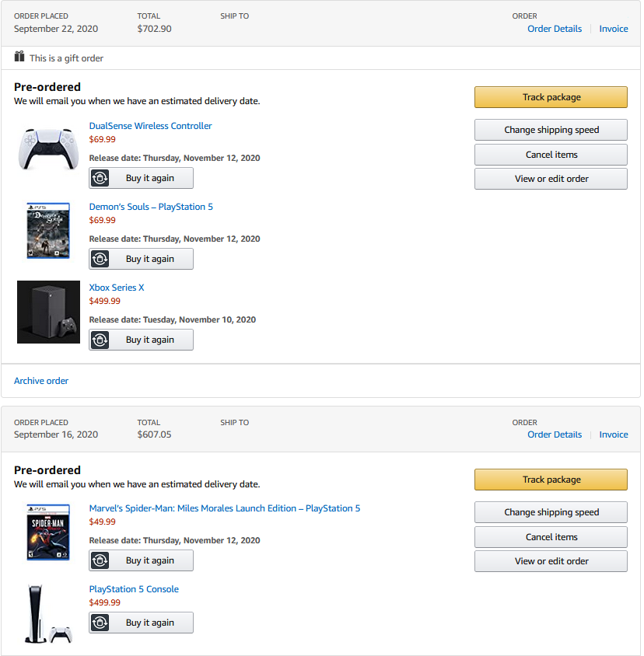Cancel items in the September 22 order
The height and width of the screenshot is (656, 644).
coord(551,154)
